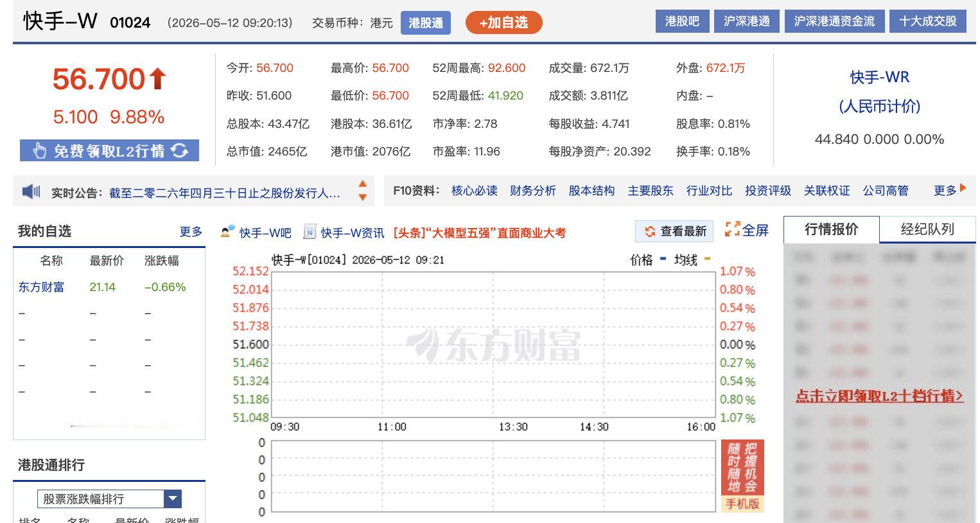Screen dimensions: 980x523
Task: Click 更多 in 我的自选 panel
Action: [191, 231]
